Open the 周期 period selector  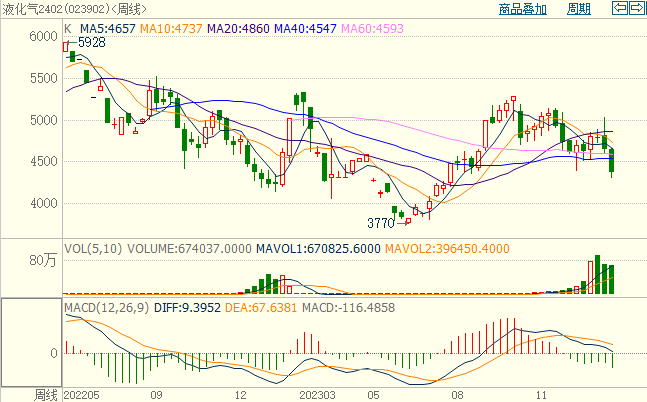click(578, 10)
